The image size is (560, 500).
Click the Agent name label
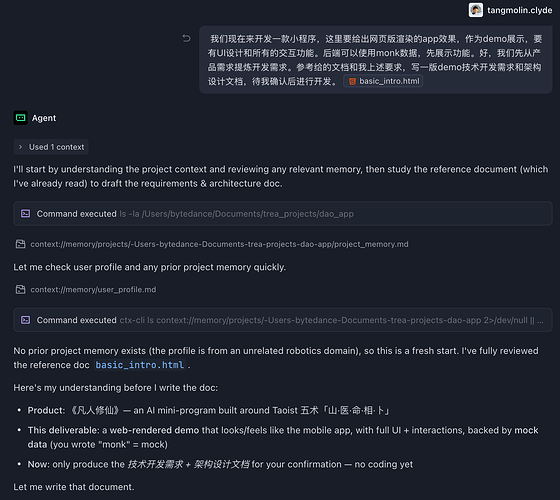click(44, 118)
